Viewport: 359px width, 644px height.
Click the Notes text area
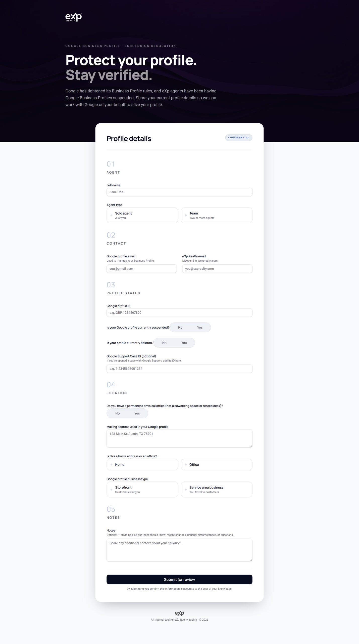[x=179, y=550]
